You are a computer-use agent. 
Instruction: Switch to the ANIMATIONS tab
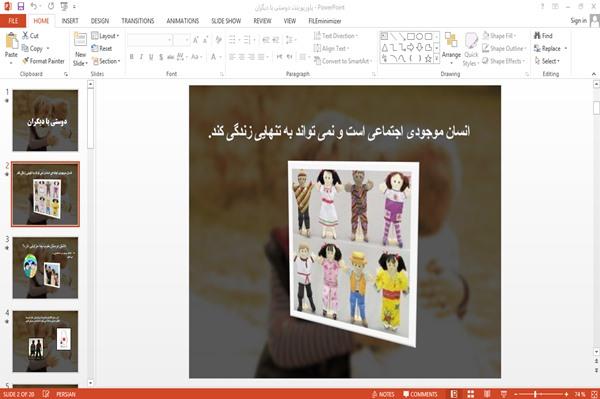pyautogui.click(x=183, y=21)
